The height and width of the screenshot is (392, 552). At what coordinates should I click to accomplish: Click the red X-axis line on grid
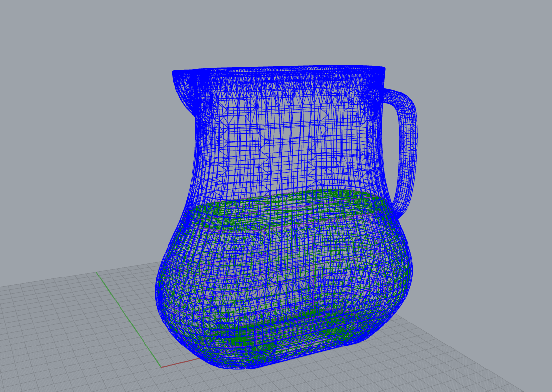[180, 363]
